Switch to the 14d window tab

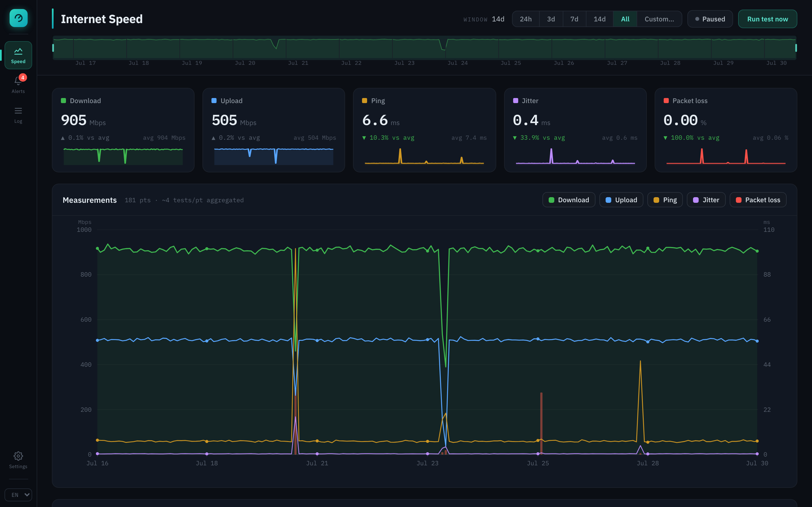(x=600, y=19)
